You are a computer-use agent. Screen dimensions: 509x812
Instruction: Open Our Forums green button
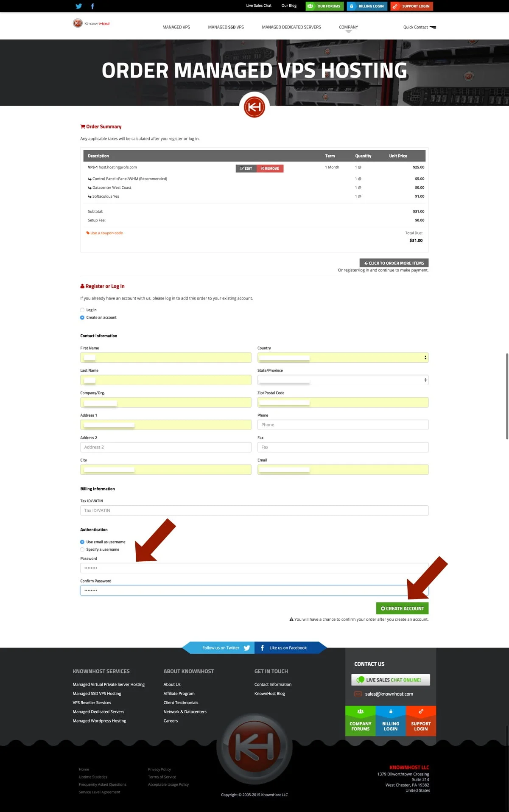[324, 6]
